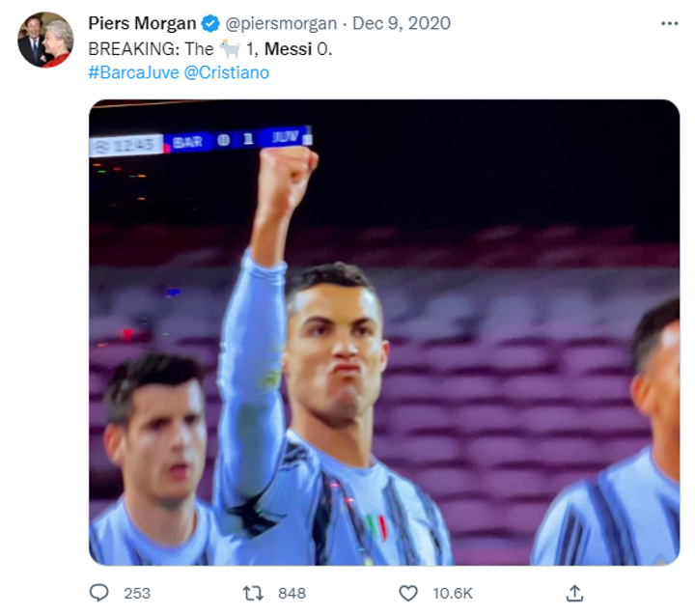Image resolution: width=695 pixels, height=616 pixels.
Task: Open the tweet's more options ellipsis menu
Action: coord(669,23)
